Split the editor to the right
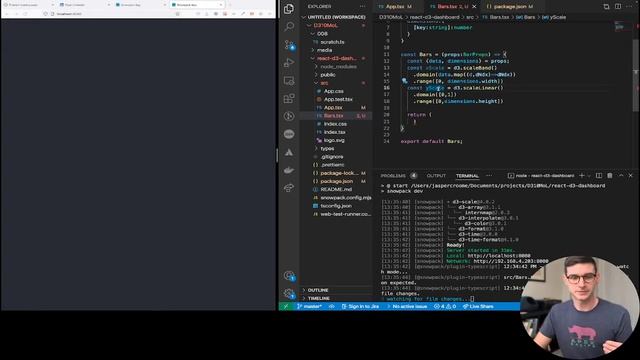This screenshot has height=360, width=640. pyautogui.click(x=618, y=7)
